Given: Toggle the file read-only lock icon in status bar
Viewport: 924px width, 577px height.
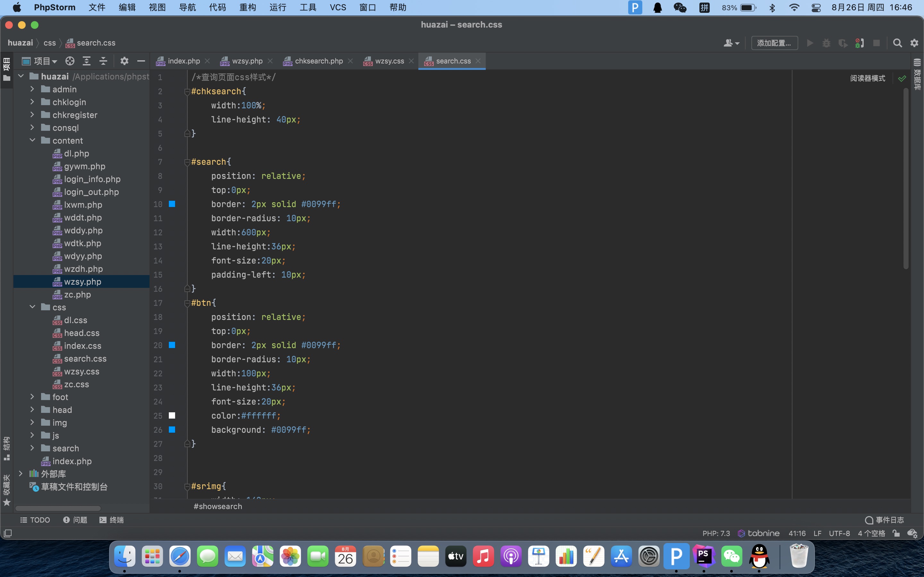Looking at the screenshot, I should pos(896,533).
